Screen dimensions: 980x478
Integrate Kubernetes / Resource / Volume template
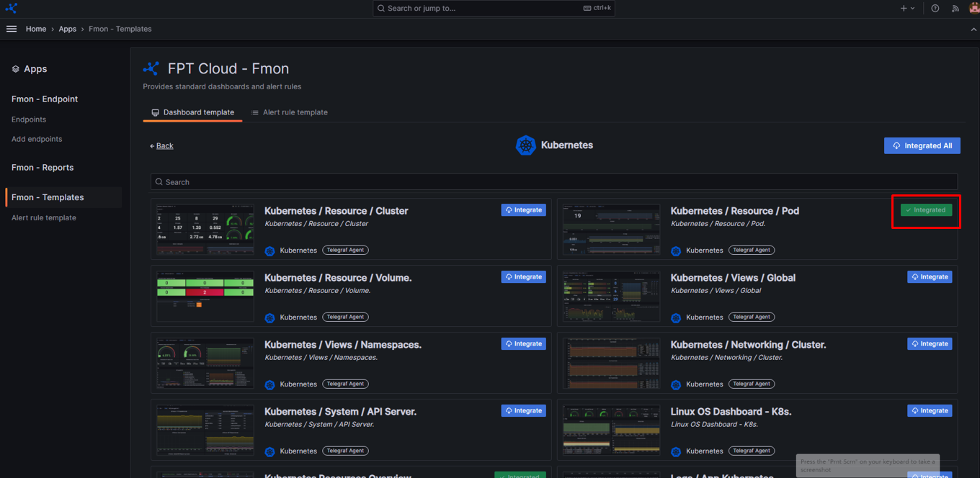coord(523,277)
